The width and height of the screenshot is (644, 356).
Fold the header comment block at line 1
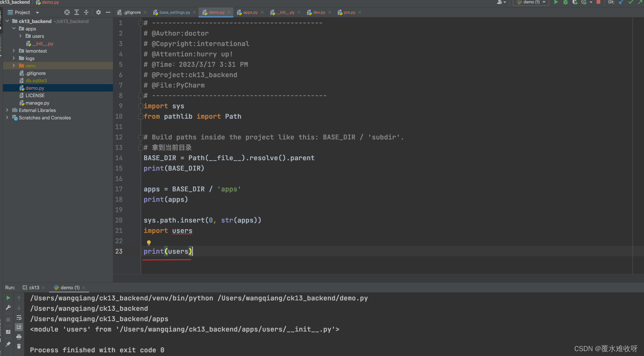pos(141,23)
